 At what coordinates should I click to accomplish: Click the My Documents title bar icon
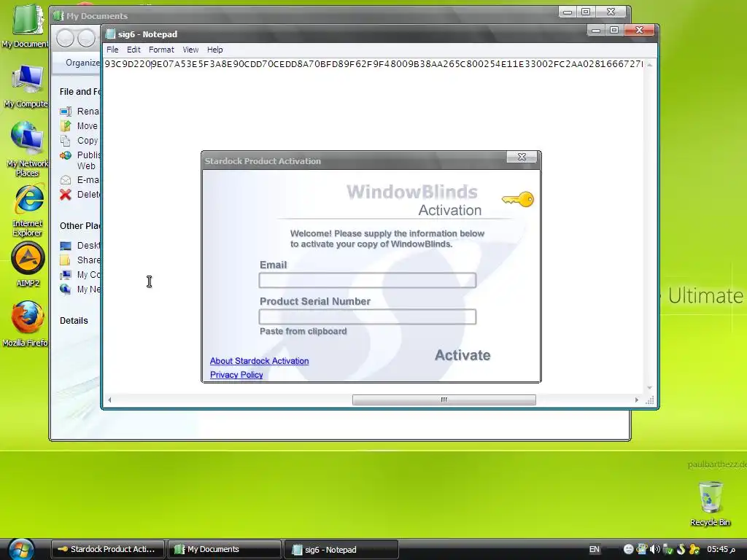pyautogui.click(x=58, y=16)
